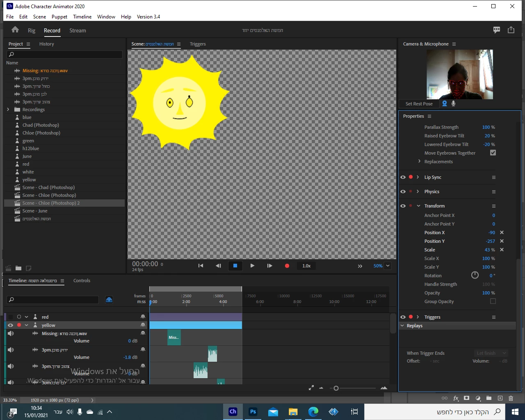Click the import puppet icon at Project panel bottom
The width and height of the screenshot is (525, 420).
click(x=8, y=268)
